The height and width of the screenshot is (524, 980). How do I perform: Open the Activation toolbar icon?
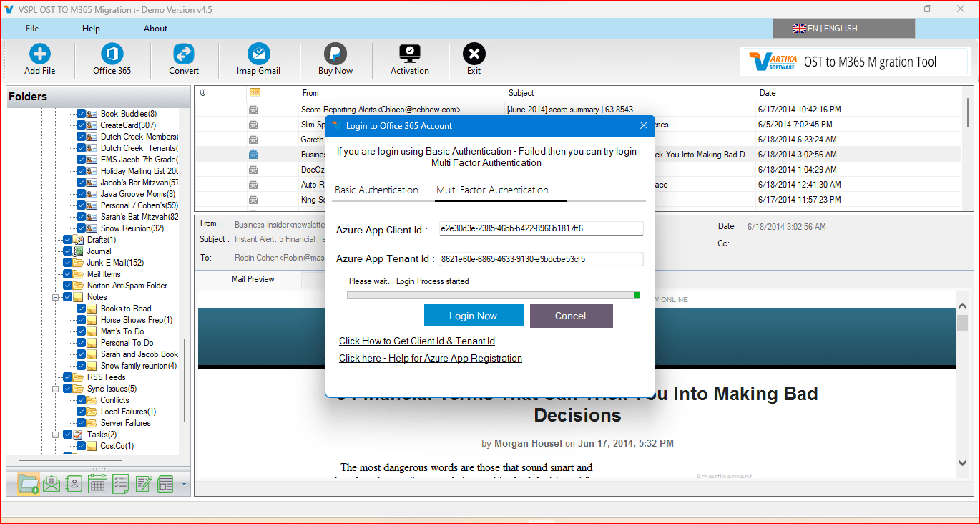coord(410,54)
